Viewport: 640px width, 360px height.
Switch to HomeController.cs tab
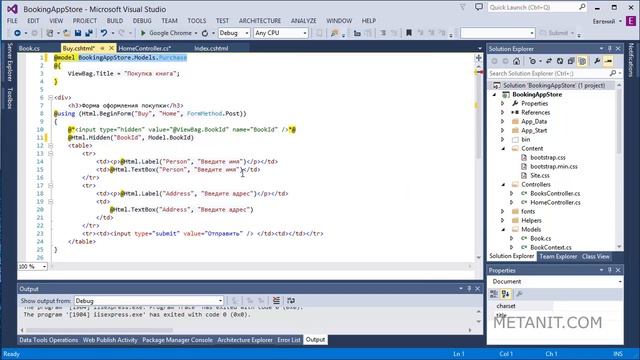pos(144,48)
